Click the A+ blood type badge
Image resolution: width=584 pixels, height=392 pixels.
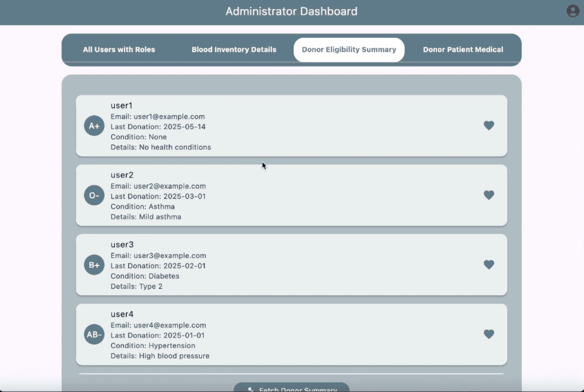tap(94, 126)
